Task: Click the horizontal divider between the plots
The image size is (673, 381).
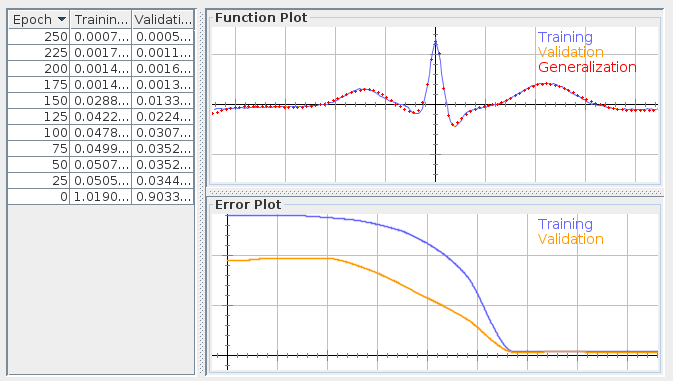Action: click(x=434, y=192)
